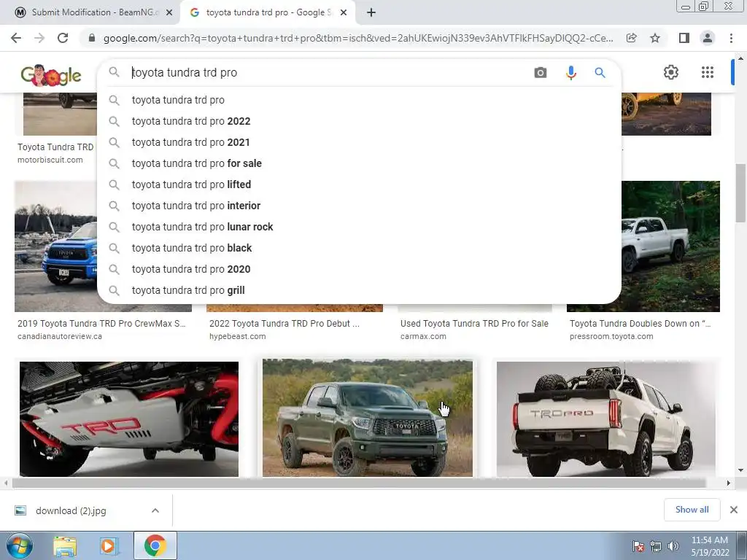This screenshot has height=560, width=747.
Task: Click the network tray icon
Action: click(656, 546)
